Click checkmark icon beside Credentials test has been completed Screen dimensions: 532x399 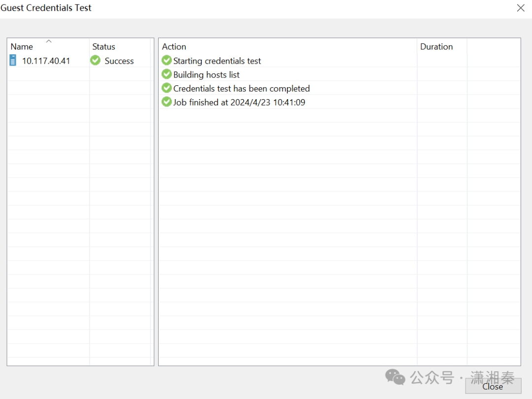click(x=166, y=88)
